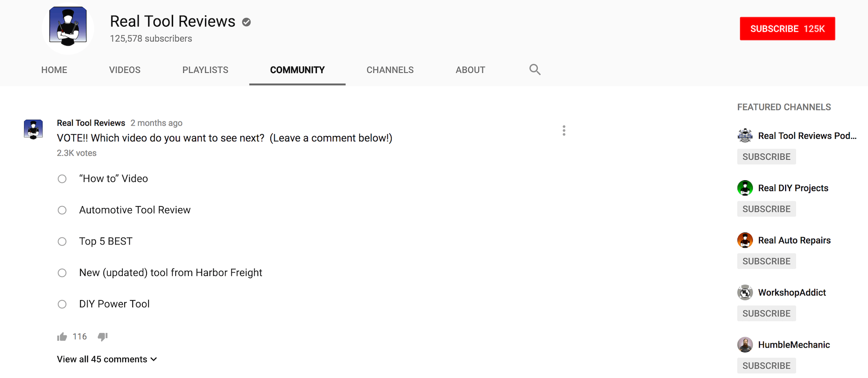Select the Automotive Tool Review poll option
This screenshot has height=378, width=868.
tap(62, 210)
